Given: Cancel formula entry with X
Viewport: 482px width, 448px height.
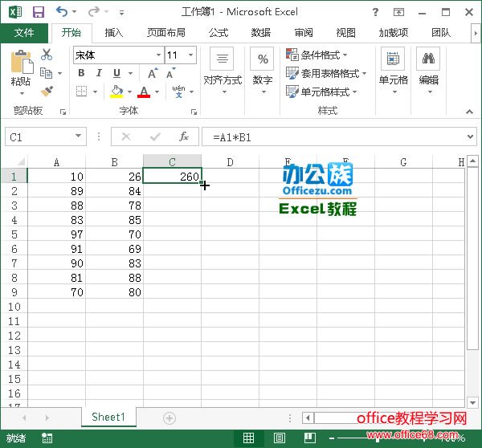Looking at the screenshot, I should [x=126, y=136].
